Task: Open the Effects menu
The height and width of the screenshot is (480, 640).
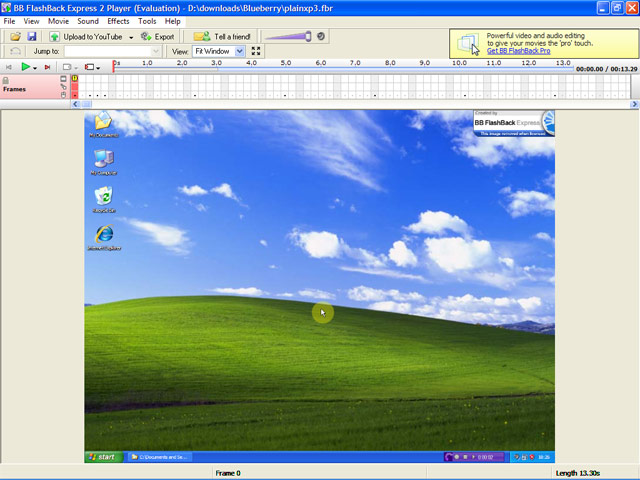Action: coord(118,21)
